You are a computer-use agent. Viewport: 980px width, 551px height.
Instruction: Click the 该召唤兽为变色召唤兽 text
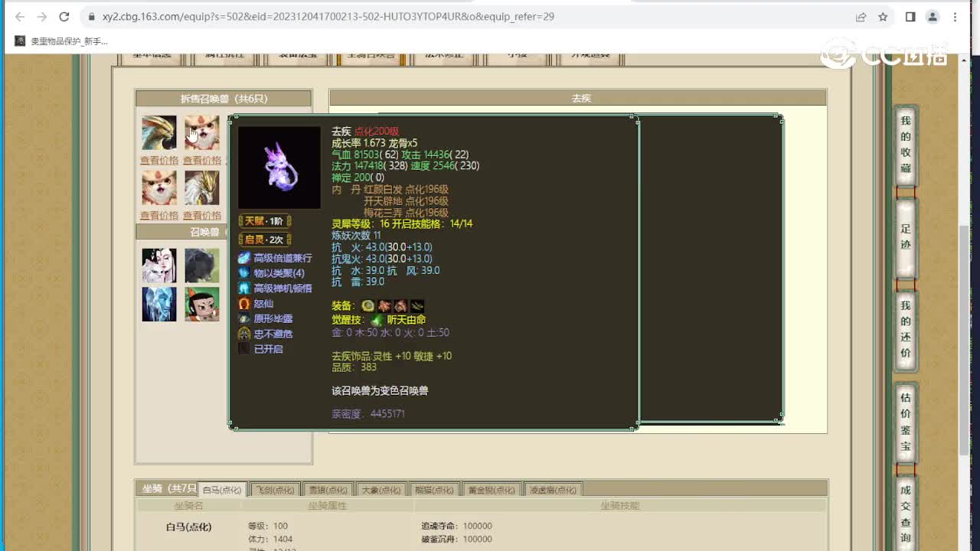coord(380,390)
